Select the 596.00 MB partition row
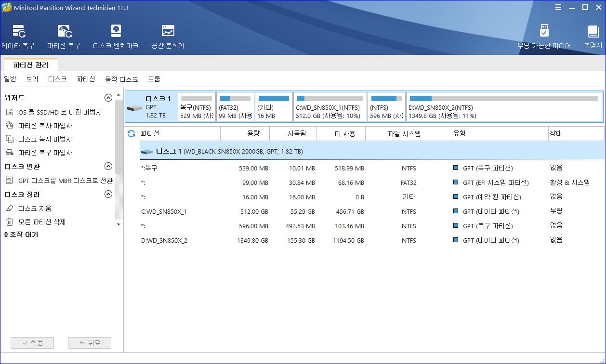This screenshot has width=606, height=364. click(372, 226)
